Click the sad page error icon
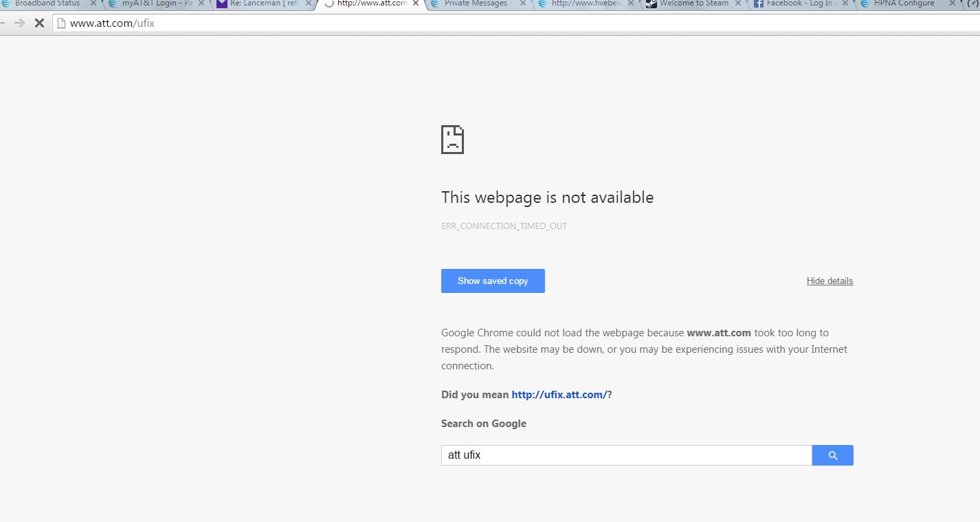The image size is (980, 522). tap(452, 140)
